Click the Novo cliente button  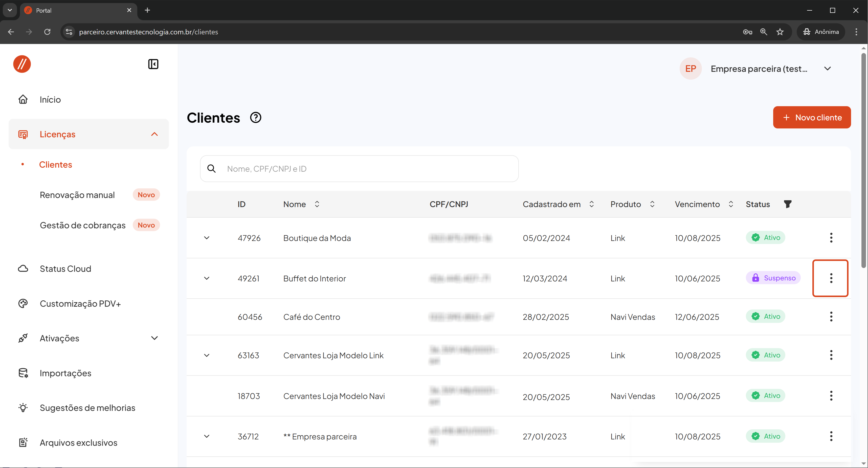pos(811,117)
